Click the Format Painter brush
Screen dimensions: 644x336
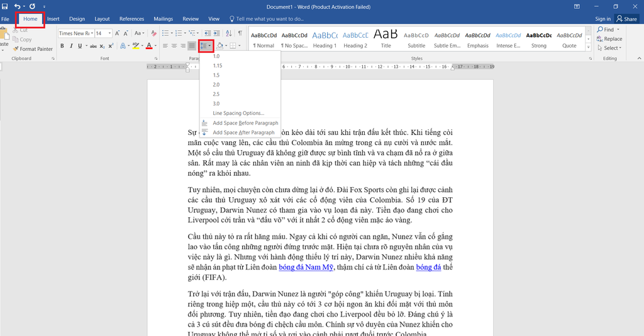(33, 49)
